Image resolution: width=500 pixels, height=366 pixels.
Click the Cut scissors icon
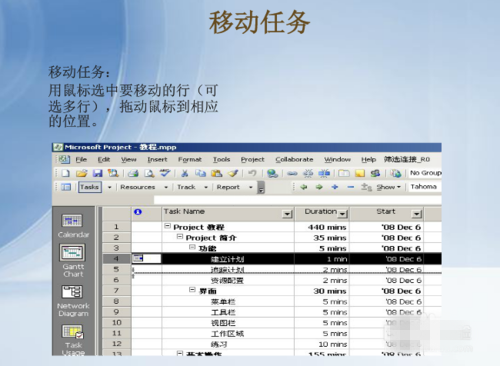tap(184, 173)
